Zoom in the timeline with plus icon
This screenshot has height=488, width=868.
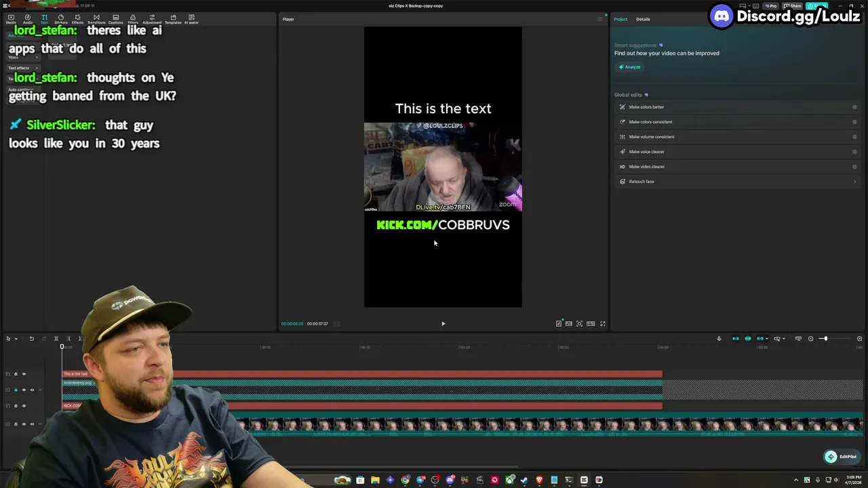tap(859, 338)
